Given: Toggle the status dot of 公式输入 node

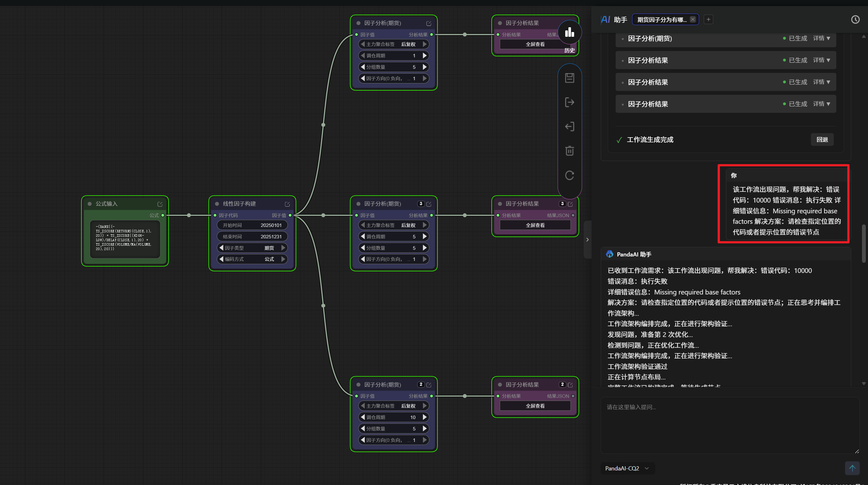Looking at the screenshot, I should pos(90,204).
